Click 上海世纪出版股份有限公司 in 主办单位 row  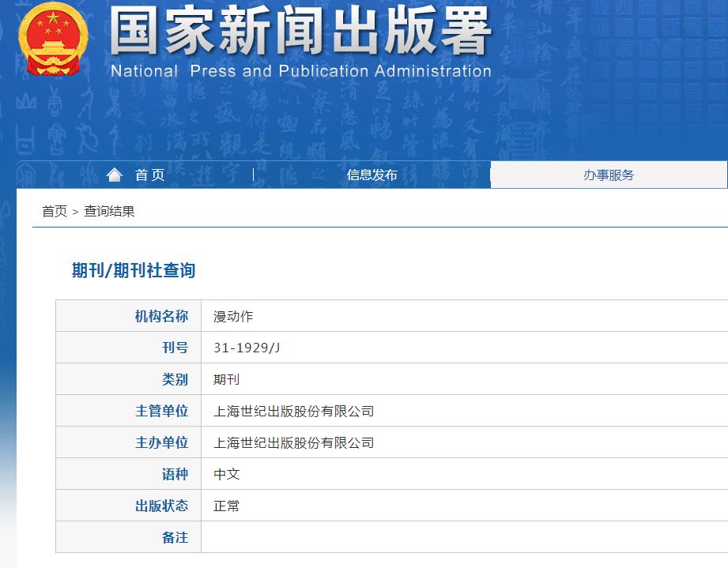[x=292, y=442]
